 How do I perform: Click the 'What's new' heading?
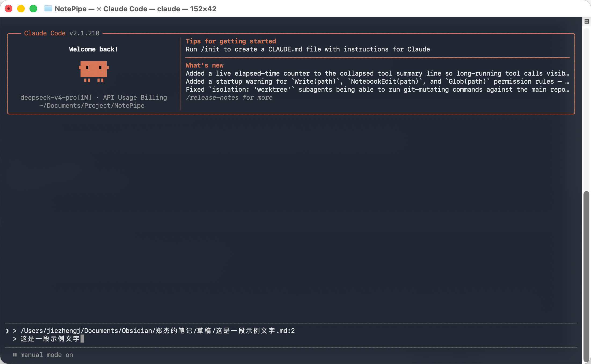tap(205, 65)
